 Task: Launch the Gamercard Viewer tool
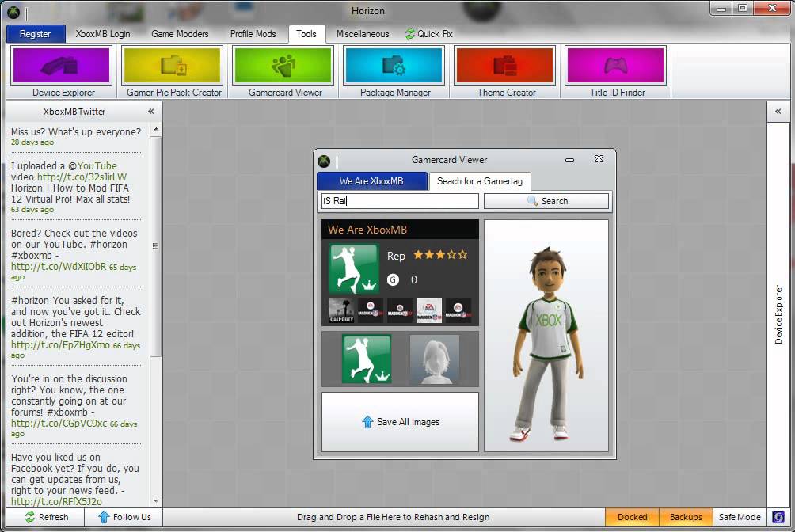tap(283, 71)
